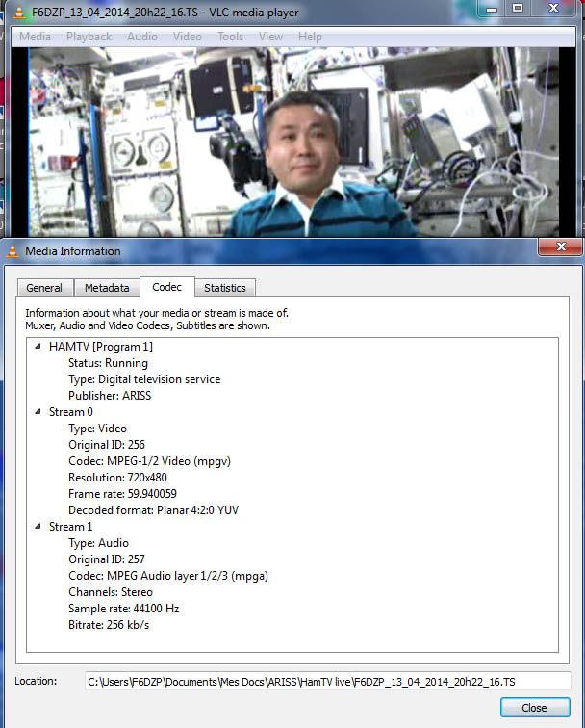Select the Sample rate: 44100 Hz row

pyautogui.click(x=123, y=609)
